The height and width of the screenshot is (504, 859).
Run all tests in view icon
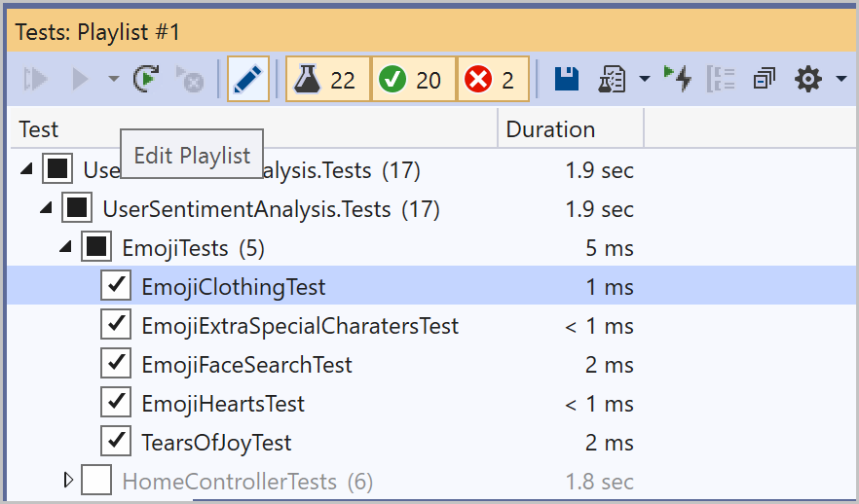pyautogui.click(x=36, y=80)
